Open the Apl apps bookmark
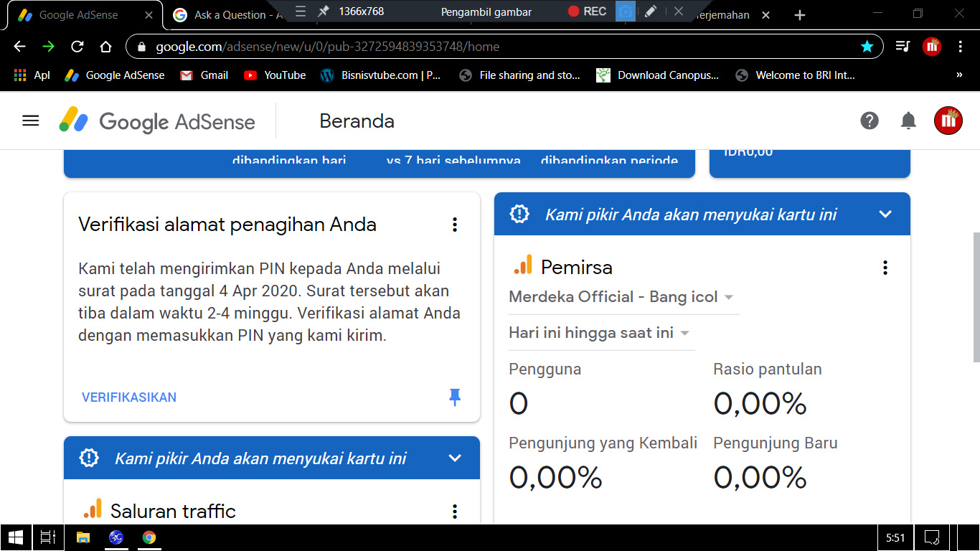 click(x=32, y=75)
